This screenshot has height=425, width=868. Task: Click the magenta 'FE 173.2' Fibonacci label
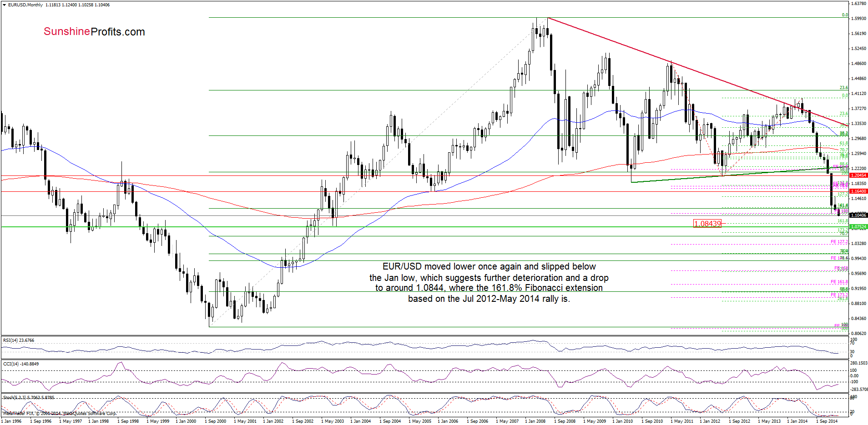(x=839, y=295)
